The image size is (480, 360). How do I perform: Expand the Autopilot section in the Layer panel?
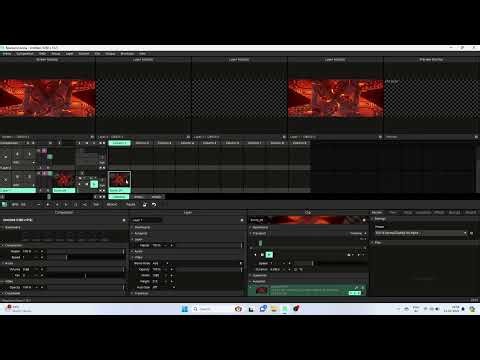click(x=141, y=233)
